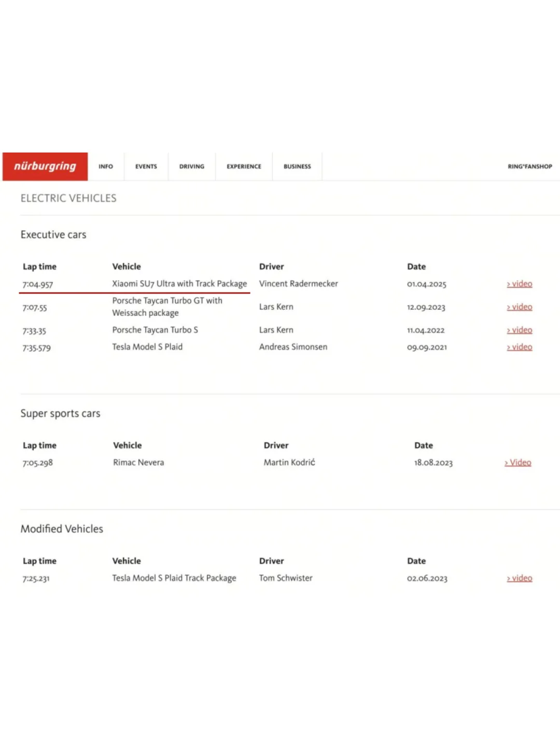Click date 09.09.2021

click(x=427, y=348)
